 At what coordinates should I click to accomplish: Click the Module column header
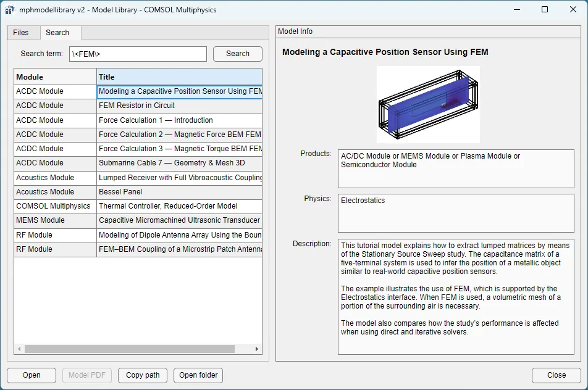point(56,77)
